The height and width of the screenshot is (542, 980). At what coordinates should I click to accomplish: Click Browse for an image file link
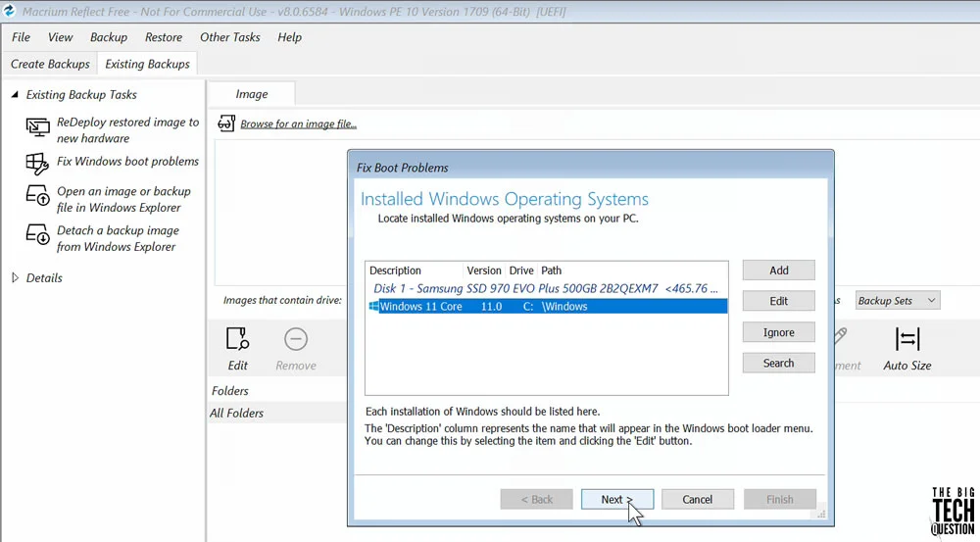tap(298, 123)
